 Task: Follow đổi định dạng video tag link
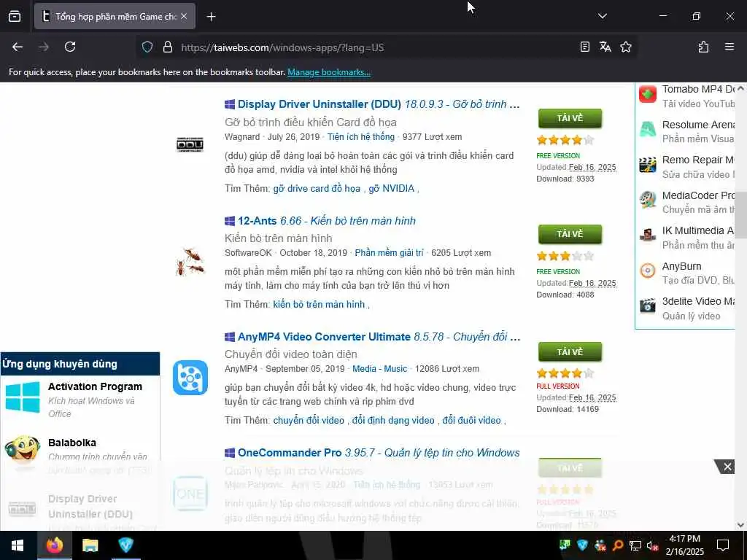point(393,421)
